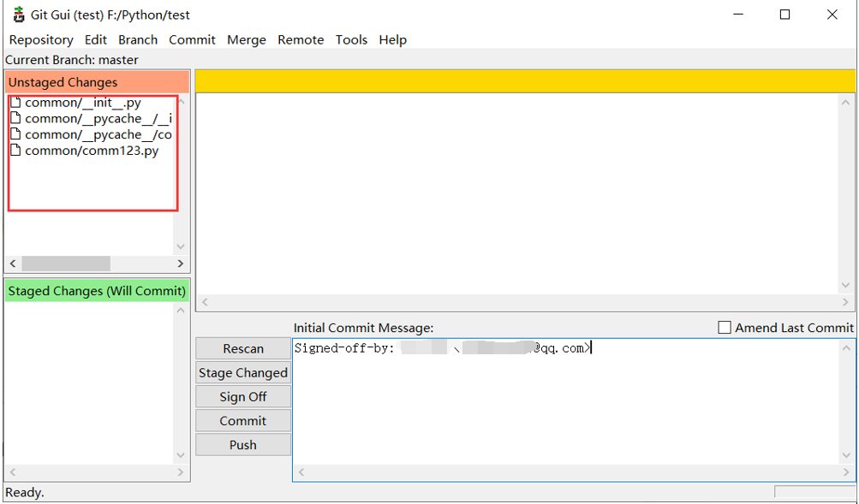Click the Push button

(x=242, y=445)
